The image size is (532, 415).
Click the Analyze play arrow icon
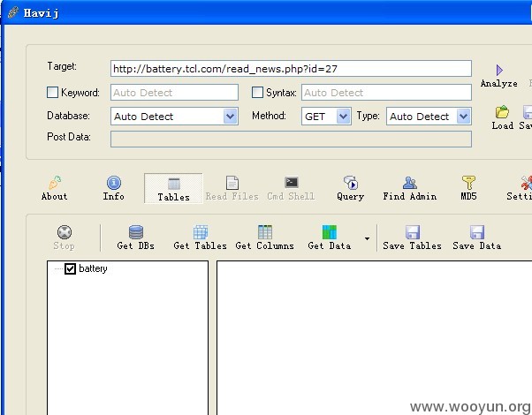coord(499,70)
